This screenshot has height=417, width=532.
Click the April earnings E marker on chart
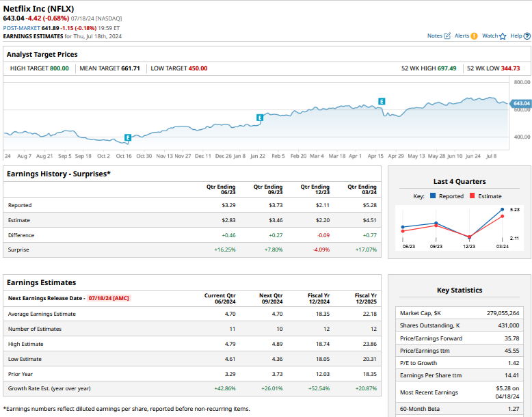pyautogui.click(x=382, y=101)
